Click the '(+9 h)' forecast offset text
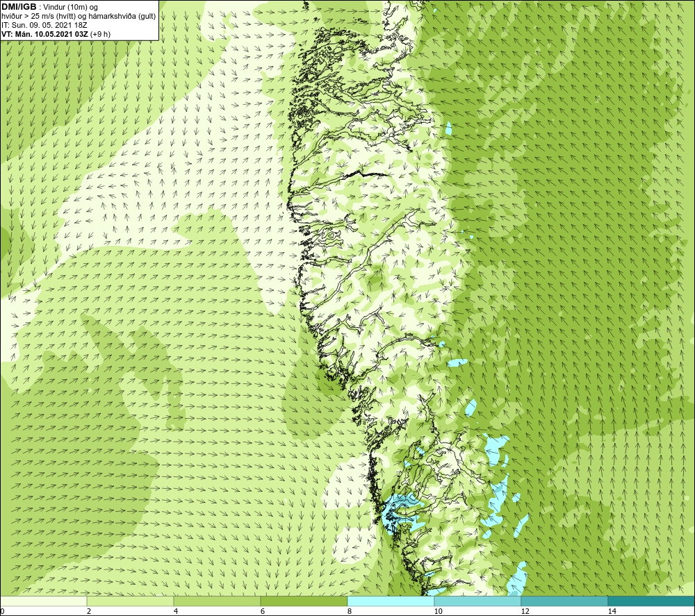The width and height of the screenshot is (695, 616). coord(100,33)
